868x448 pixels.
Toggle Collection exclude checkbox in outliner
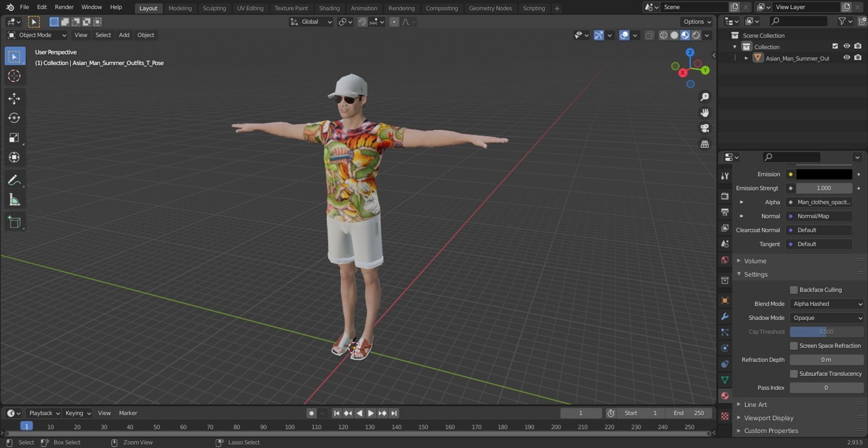coord(835,47)
